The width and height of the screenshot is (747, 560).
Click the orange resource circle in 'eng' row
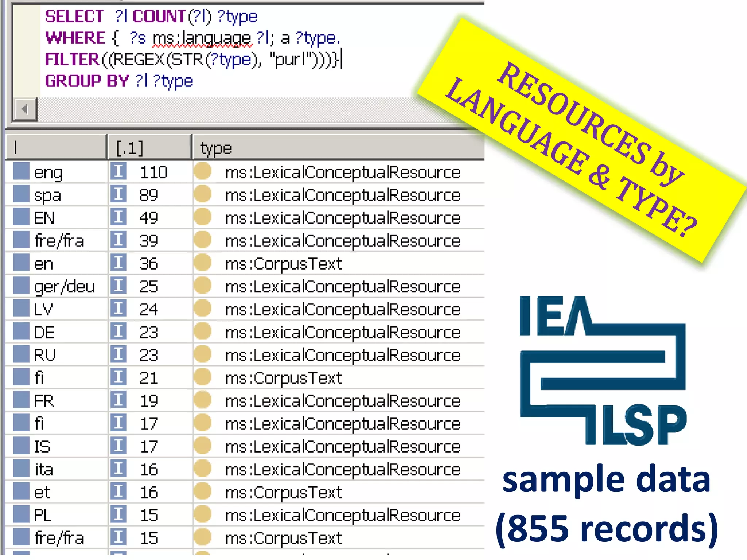click(x=202, y=171)
